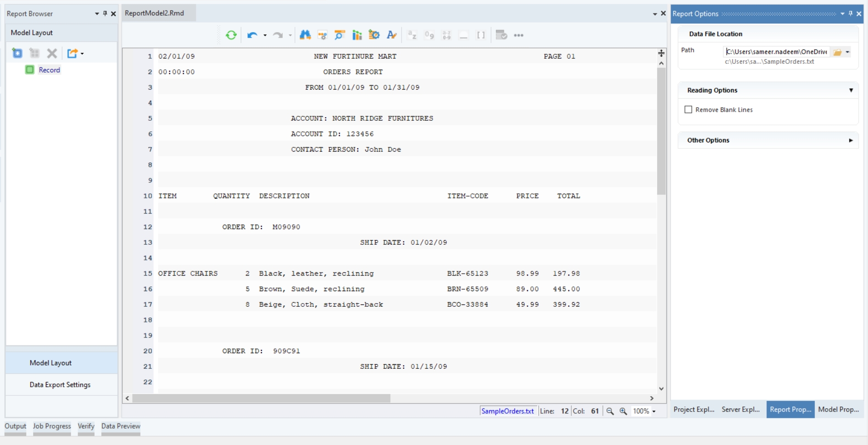868x445 pixels.
Task: Click the bar chart icon in toolbar
Action: pos(357,35)
